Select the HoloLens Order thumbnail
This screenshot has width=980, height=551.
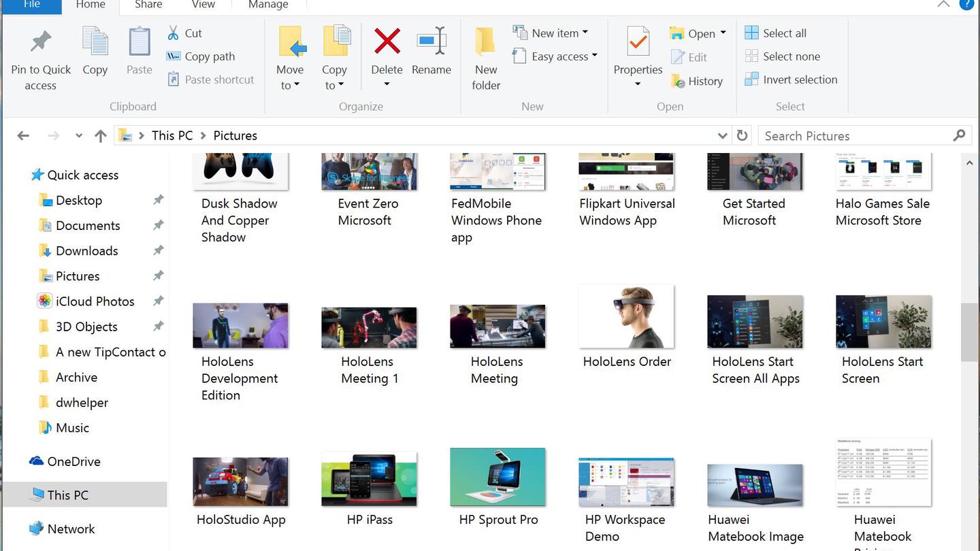tap(626, 317)
